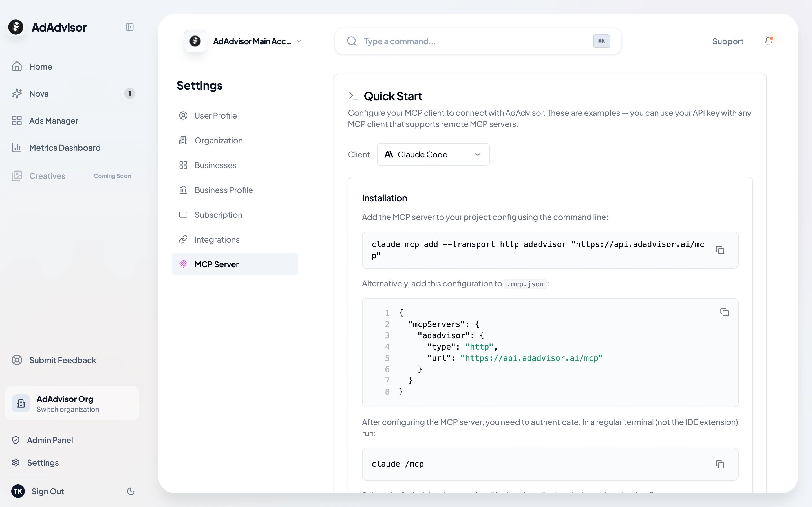
Task: Open the notifications bell
Action: pyautogui.click(x=768, y=41)
